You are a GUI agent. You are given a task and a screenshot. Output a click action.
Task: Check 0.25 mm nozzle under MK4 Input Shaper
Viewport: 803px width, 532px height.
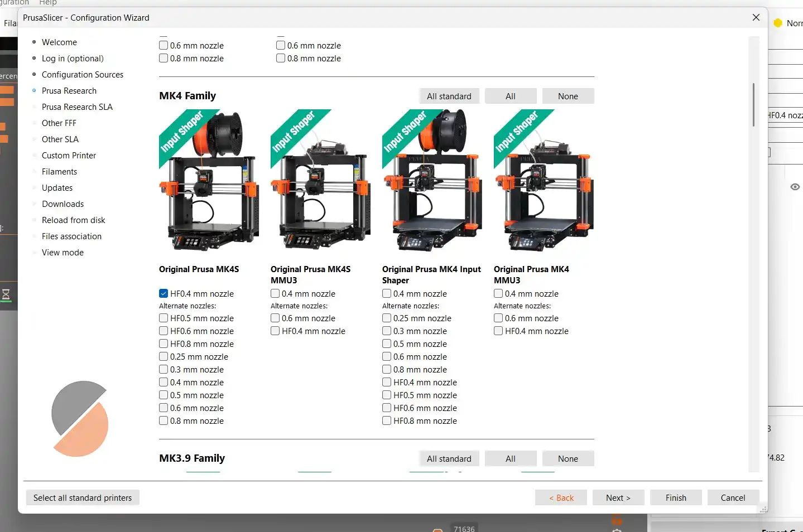coord(387,318)
